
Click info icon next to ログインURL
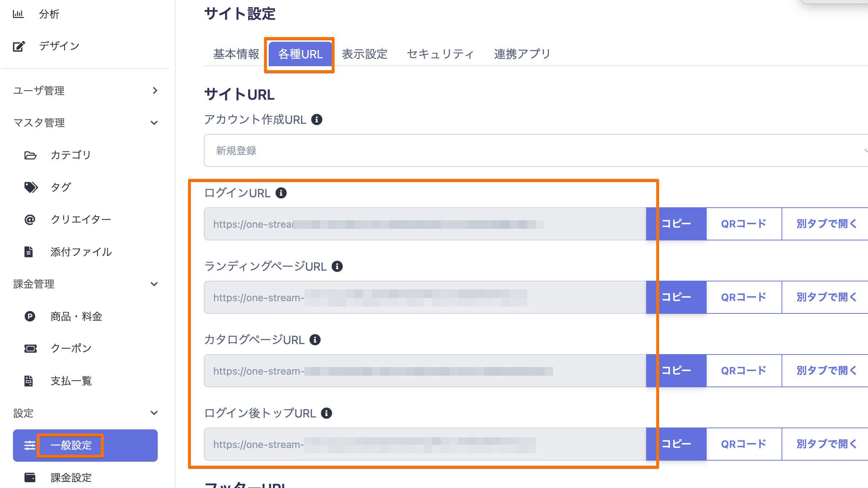(281, 193)
